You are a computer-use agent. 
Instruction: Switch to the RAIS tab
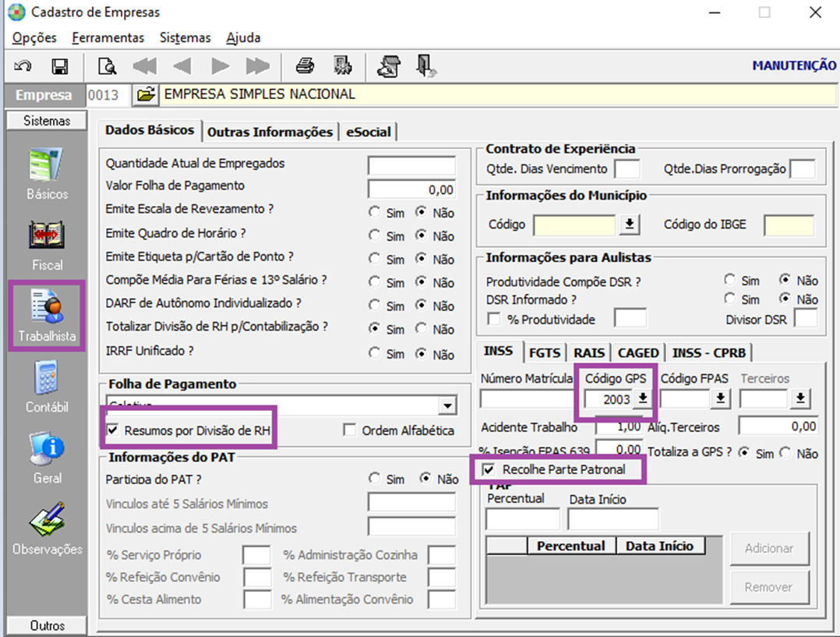coord(589,353)
